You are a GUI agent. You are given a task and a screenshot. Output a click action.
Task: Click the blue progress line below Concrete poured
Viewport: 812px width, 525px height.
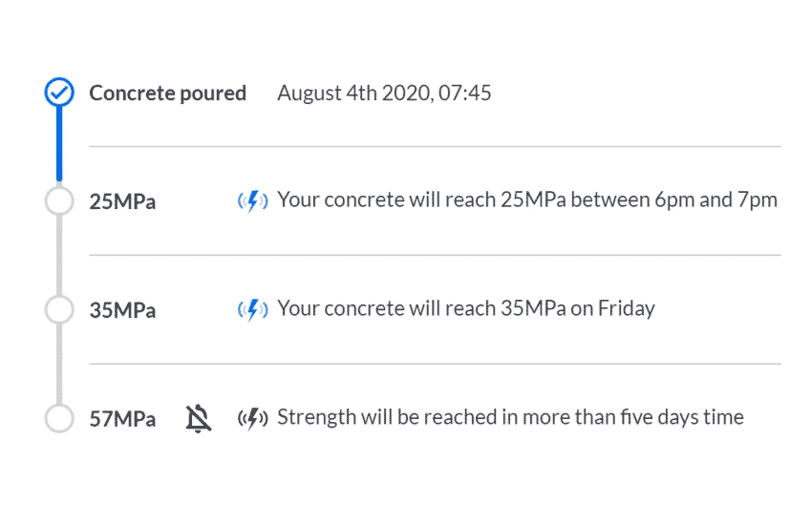coord(59,145)
